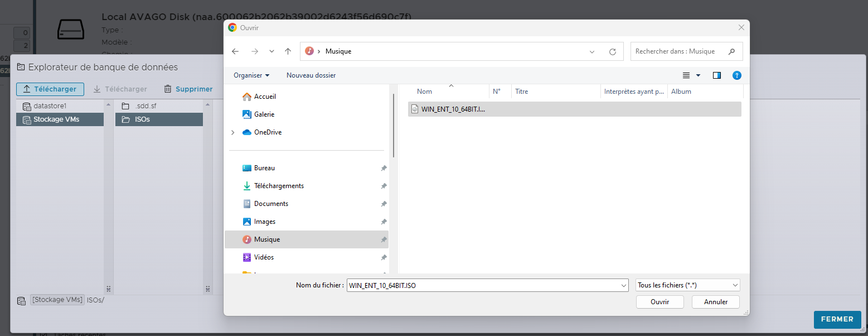Expand the OneDrive tree node

coord(232,132)
